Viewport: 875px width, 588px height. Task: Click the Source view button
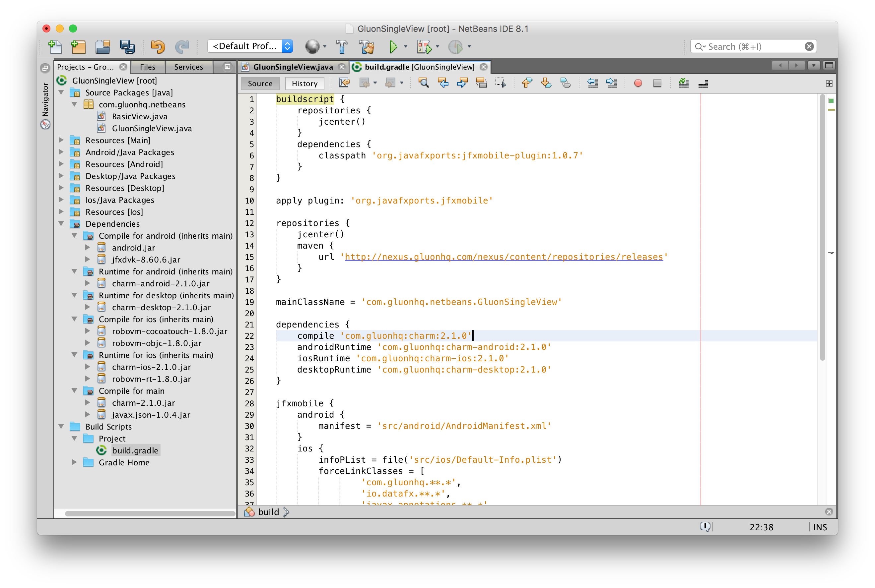pos(260,83)
